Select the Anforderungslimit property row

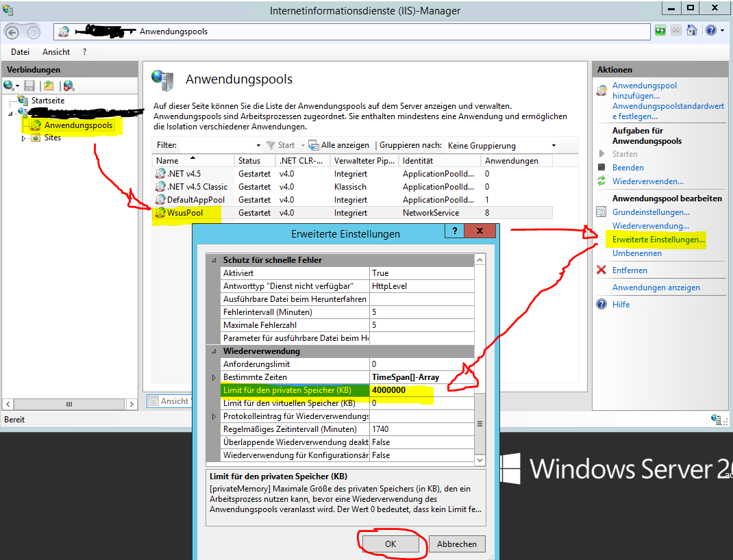click(x=347, y=364)
